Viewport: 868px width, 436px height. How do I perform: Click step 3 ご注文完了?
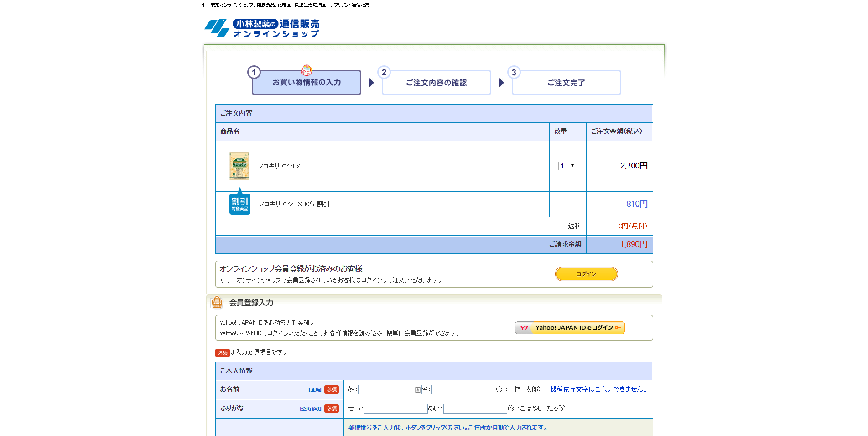click(566, 83)
